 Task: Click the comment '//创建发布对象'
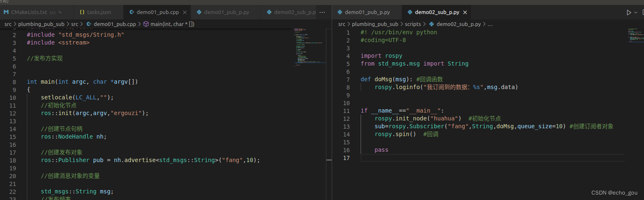point(62,152)
